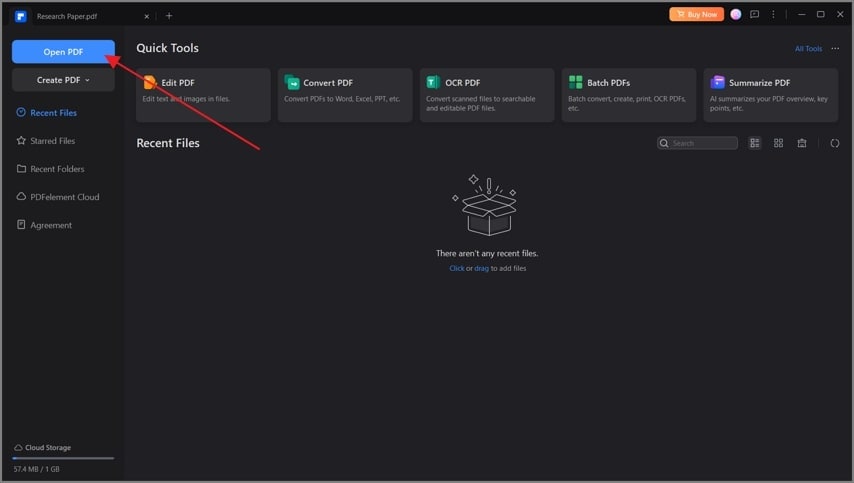Click the empty box illustration to add files
This screenshot has width=854, height=483.
coord(486,205)
